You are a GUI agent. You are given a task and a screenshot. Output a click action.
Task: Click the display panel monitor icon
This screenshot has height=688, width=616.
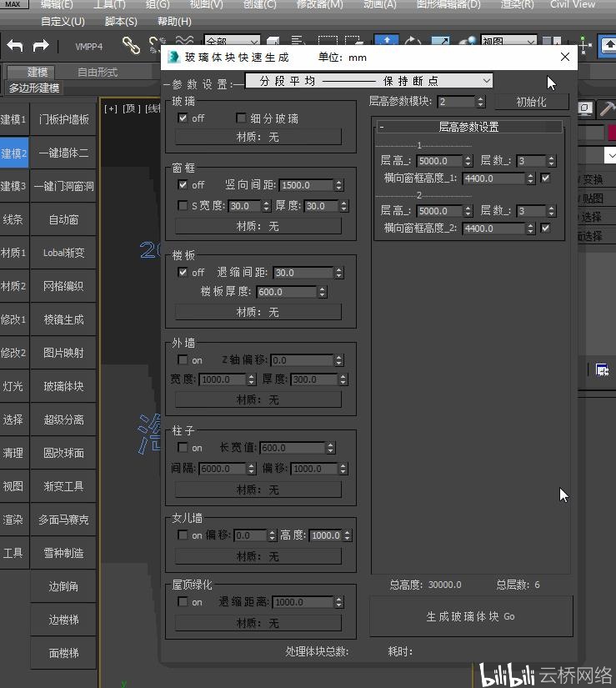coord(585,108)
